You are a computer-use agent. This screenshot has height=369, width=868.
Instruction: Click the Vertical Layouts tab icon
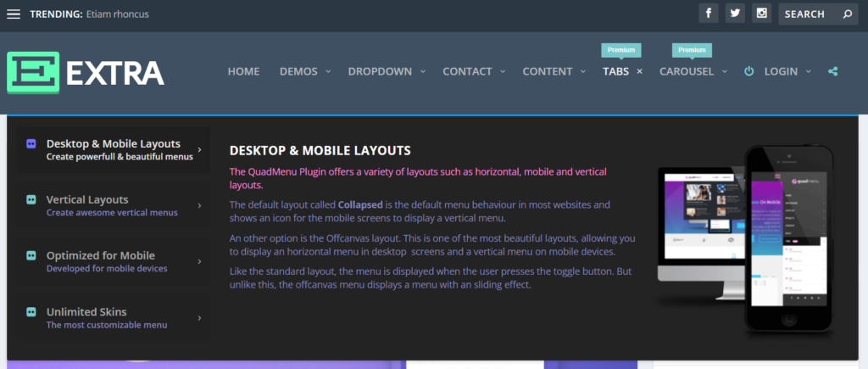(31, 199)
